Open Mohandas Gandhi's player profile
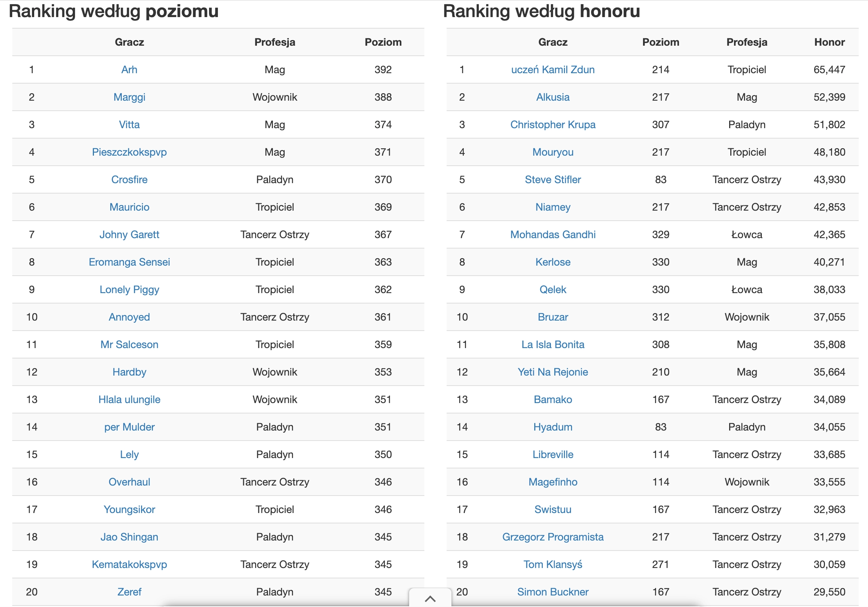The width and height of the screenshot is (868, 607). [x=553, y=234]
